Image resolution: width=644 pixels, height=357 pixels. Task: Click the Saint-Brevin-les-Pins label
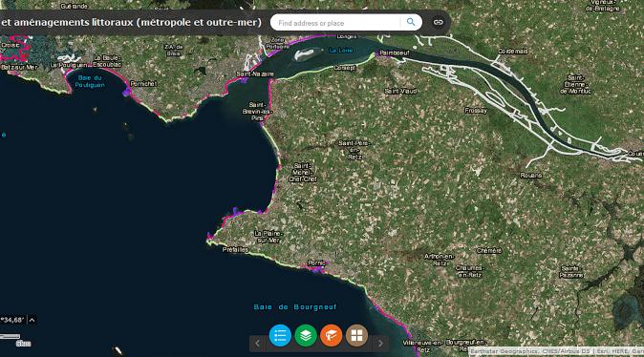(257, 111)
